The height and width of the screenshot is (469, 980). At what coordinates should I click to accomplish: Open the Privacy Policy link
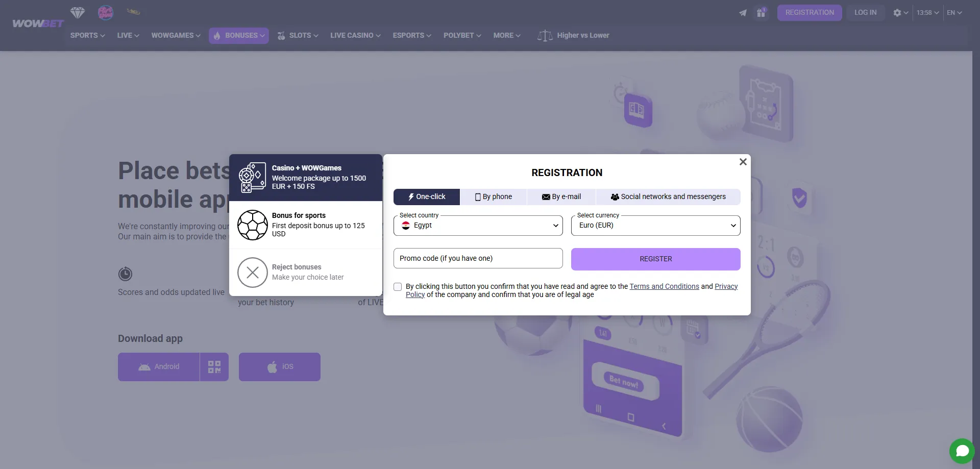click(x=726, y=287)
